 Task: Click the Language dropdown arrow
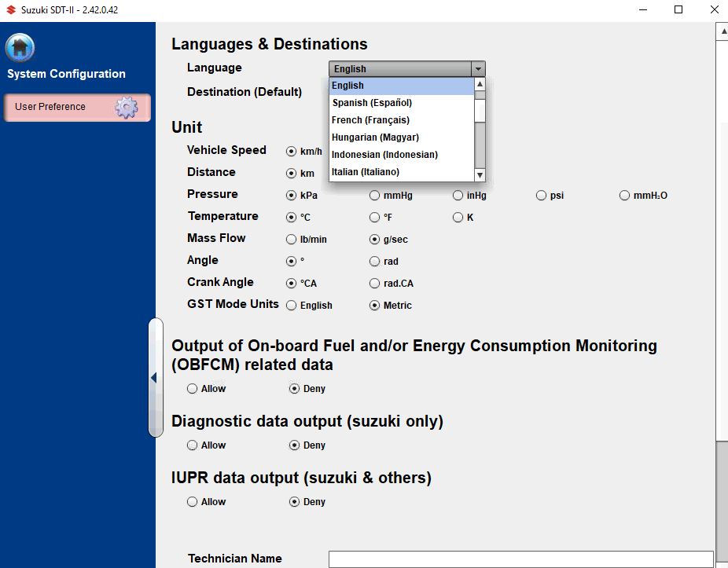pos(478,69)
